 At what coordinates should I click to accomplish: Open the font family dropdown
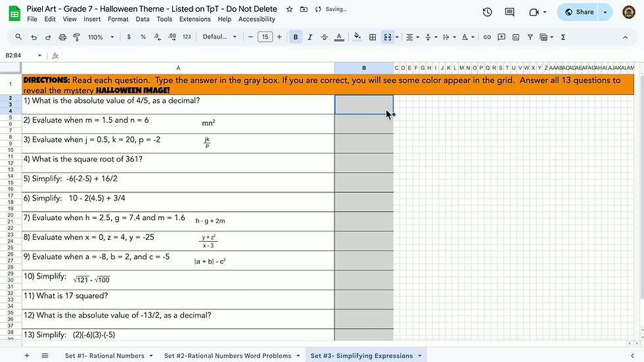click(x=219, y=37)
